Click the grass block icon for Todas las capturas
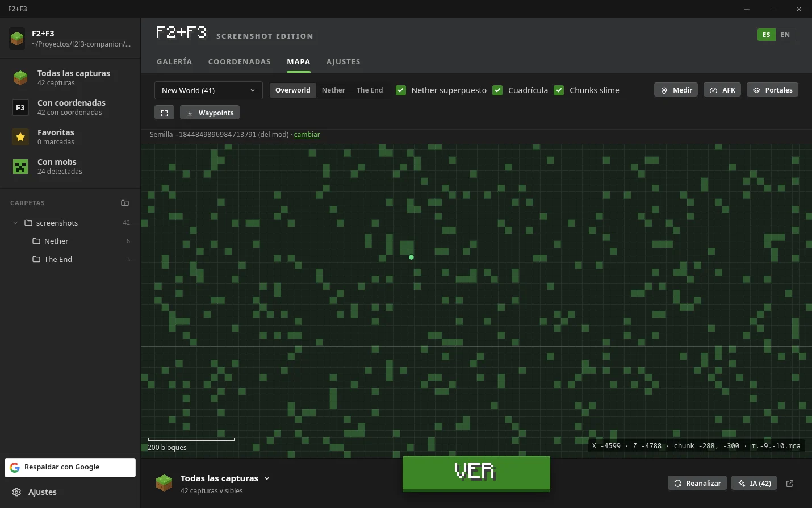 tap(20, 78)
